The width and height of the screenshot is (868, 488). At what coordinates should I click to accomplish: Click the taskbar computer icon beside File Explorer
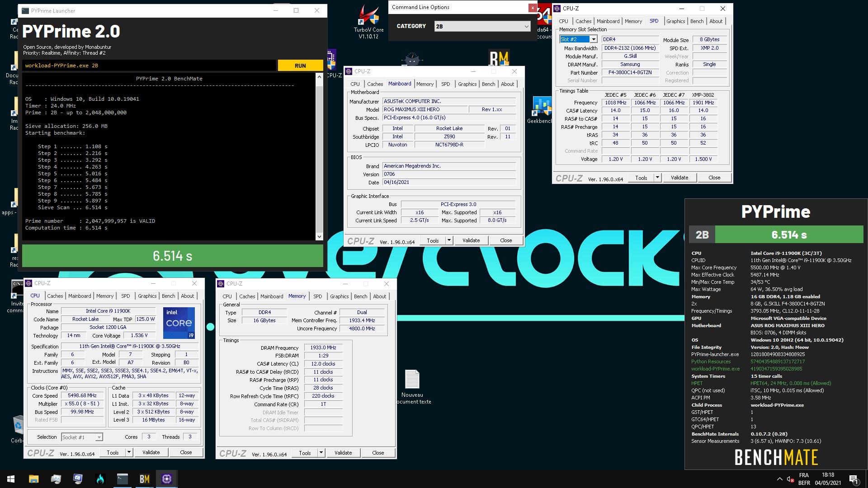pyautogui.click(x=56, y=479)
